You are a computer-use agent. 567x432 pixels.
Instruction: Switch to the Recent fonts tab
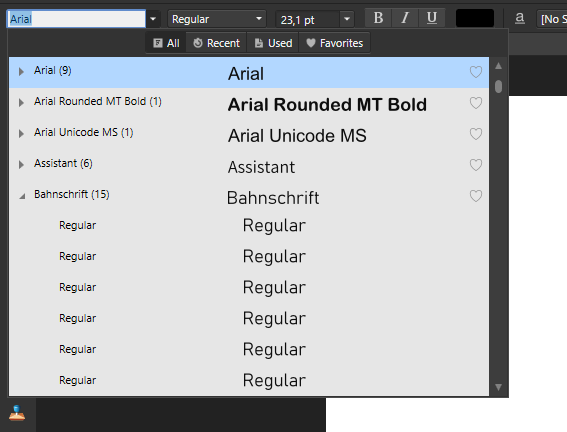pyautogui.click(x=216, y=43)
